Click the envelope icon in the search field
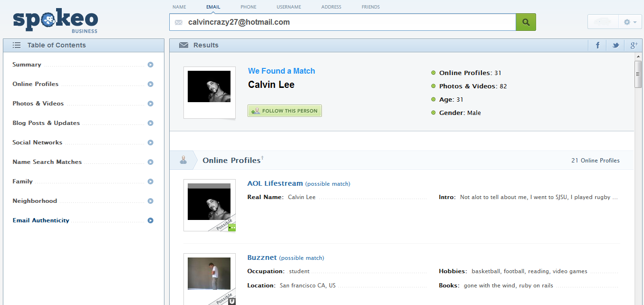Screen dimensions: 644x305 click(x=179, y=22)
